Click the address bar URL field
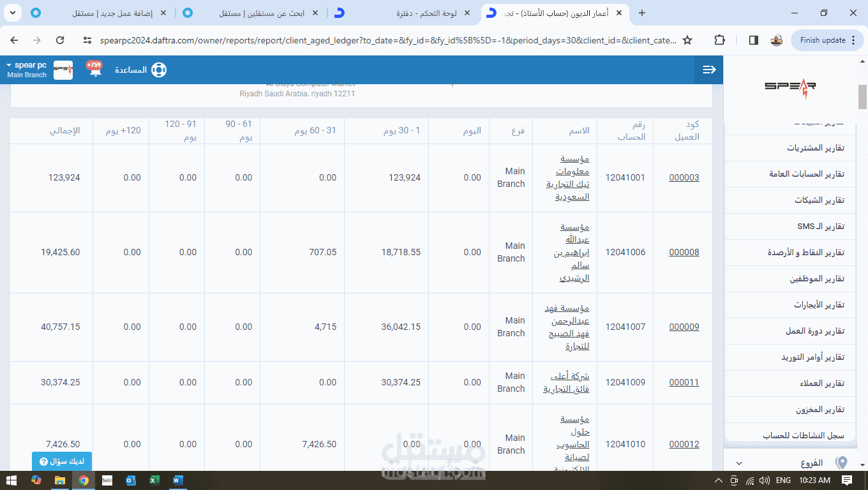Screen dimensions: 868x490 tap(387, 40)
